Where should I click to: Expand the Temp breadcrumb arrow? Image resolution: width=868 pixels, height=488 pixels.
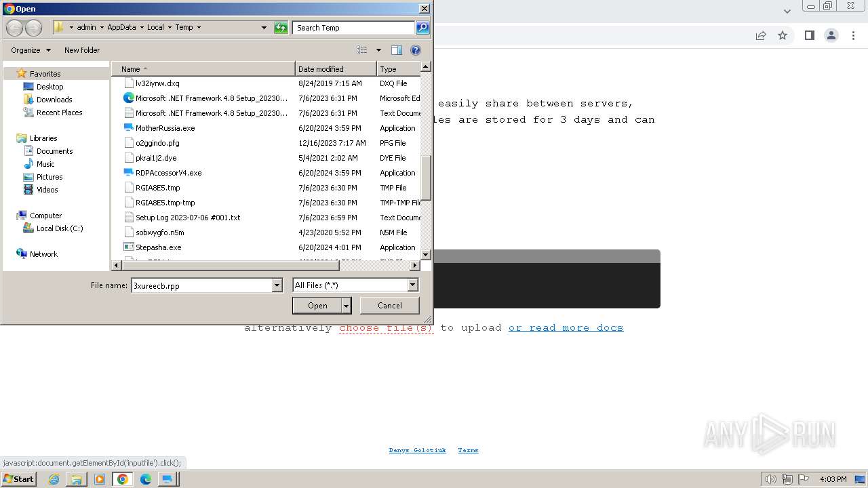pyautogui.click(x=199, y=28)
